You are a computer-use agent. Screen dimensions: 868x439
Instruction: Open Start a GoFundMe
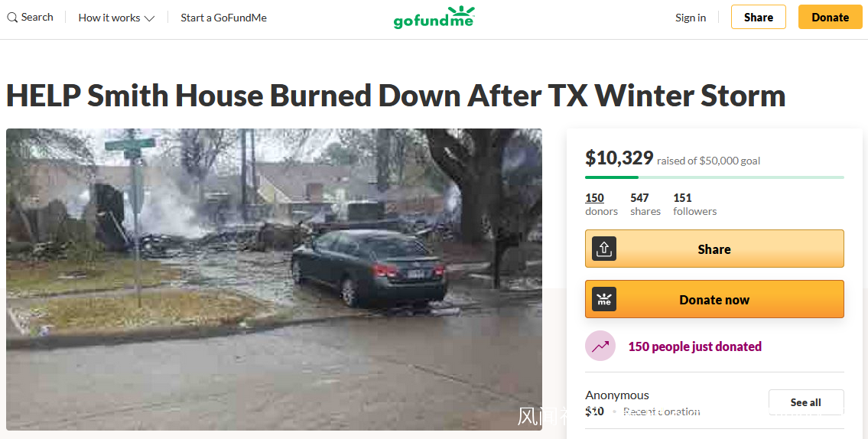click(x=223, y=18)
